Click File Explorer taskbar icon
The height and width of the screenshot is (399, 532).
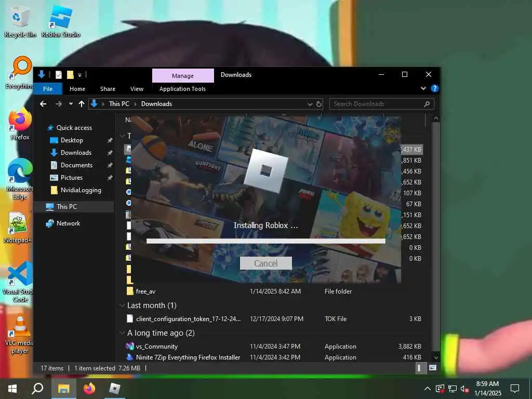click(63, 388)
